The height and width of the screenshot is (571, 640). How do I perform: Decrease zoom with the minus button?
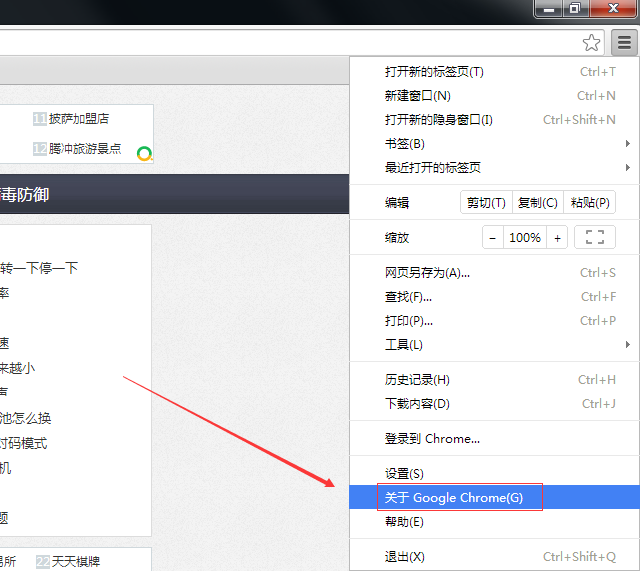tap(493, 238)
